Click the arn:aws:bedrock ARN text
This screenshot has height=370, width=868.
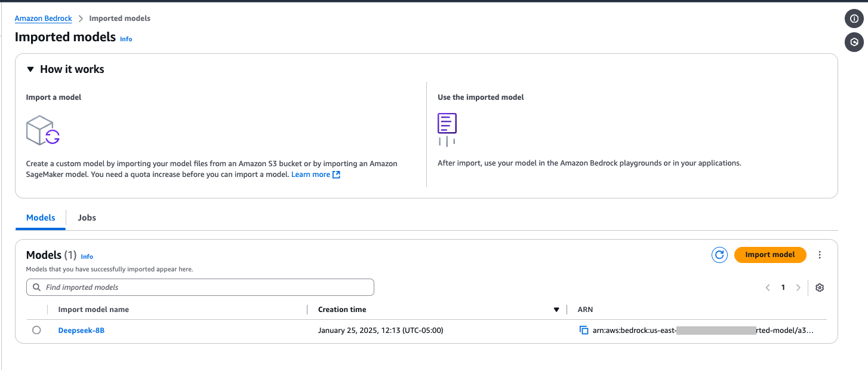[703, 330]
